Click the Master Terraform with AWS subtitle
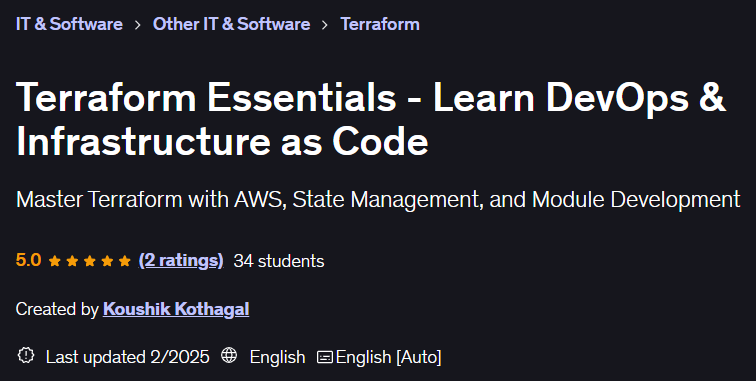This screenshot has width=756, height=381. 378,200
